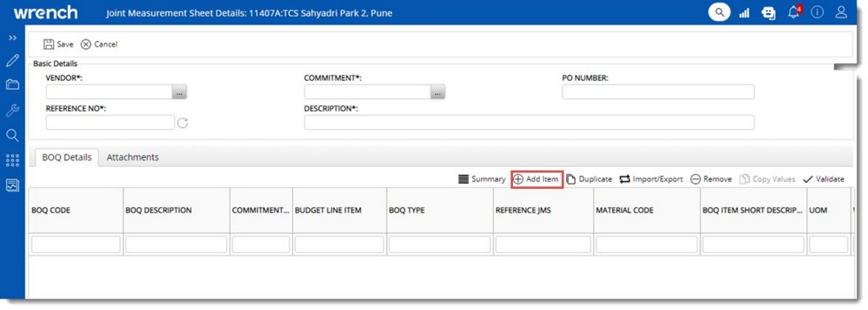Switch to the Attachments tab
The image size is (868, 310).
pyautogui.click(x=133, y=157)
